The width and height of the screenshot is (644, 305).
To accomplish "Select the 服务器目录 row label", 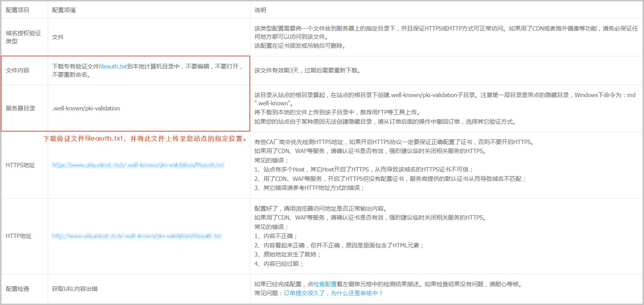I will 20,108.
